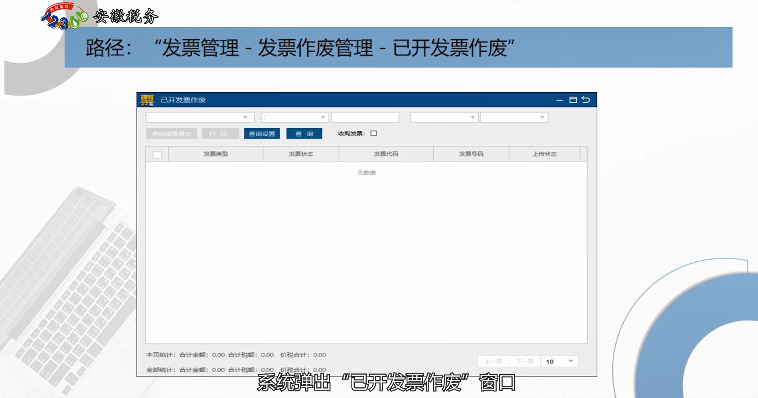Tick the 收购发票 checkbox

click(374, 133)
